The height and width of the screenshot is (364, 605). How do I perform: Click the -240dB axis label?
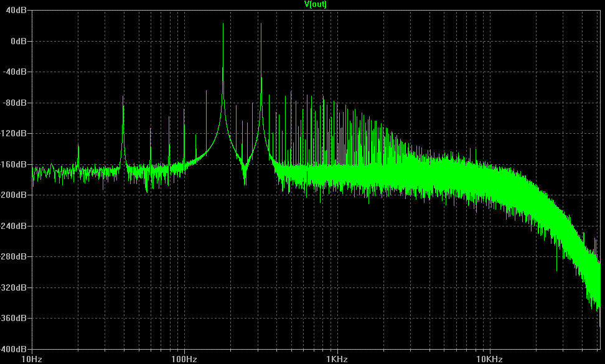14,226
